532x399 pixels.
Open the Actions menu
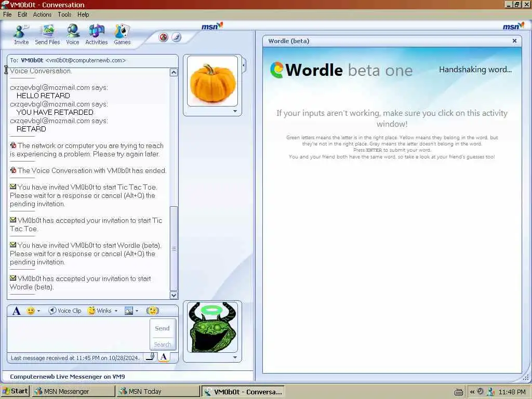pyautogui.click(x=43, y=15)
